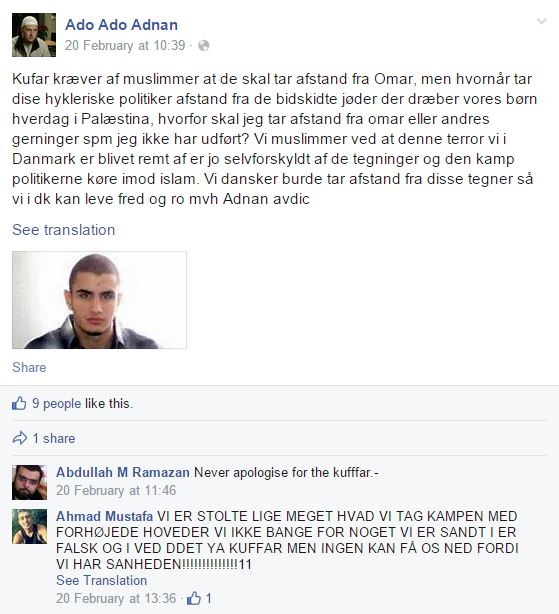Open Abdullah M Ramazan's avatar

pyautogui.click(x=29, y=482)
